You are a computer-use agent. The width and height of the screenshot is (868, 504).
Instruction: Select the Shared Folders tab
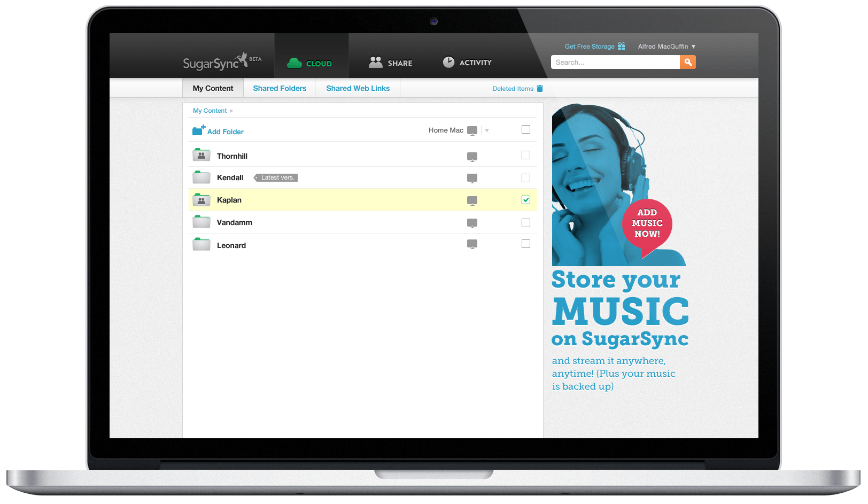pos(280,88)
